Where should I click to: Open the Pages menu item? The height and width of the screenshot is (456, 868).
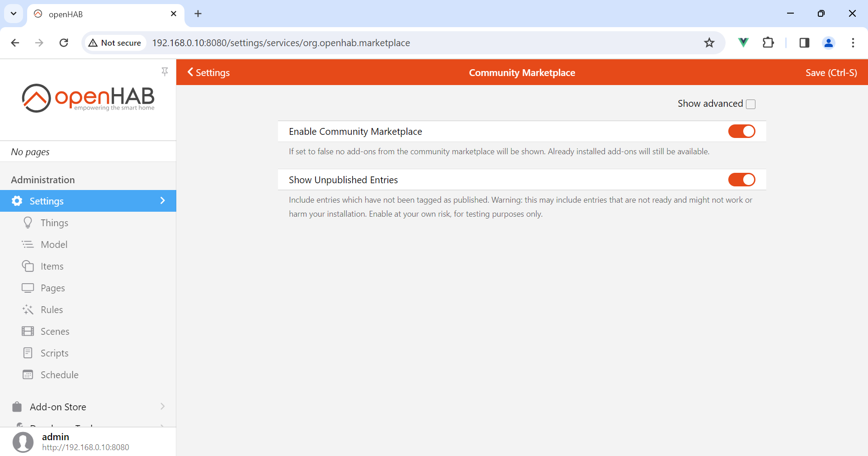click(x=88, y=288)
